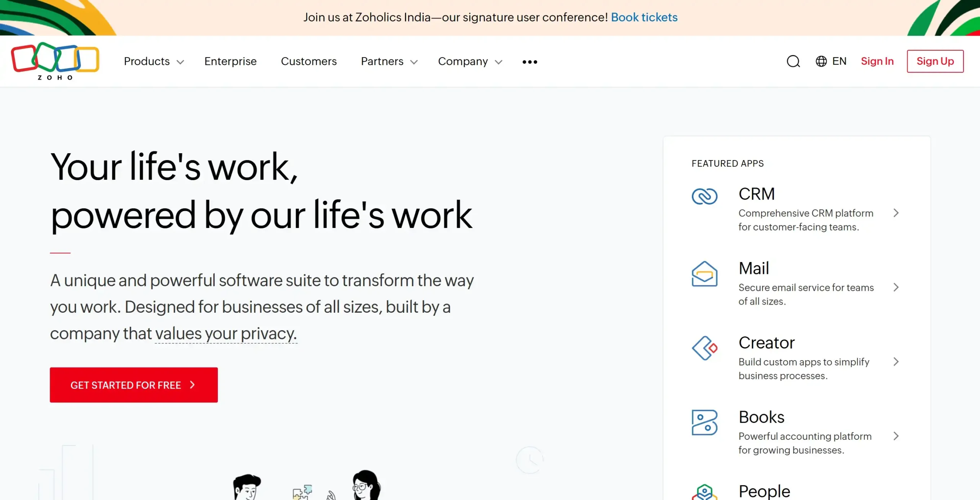Screen dimensions: 980x500
Task: Click chevron next to Books description
Action: coord(896,436)
